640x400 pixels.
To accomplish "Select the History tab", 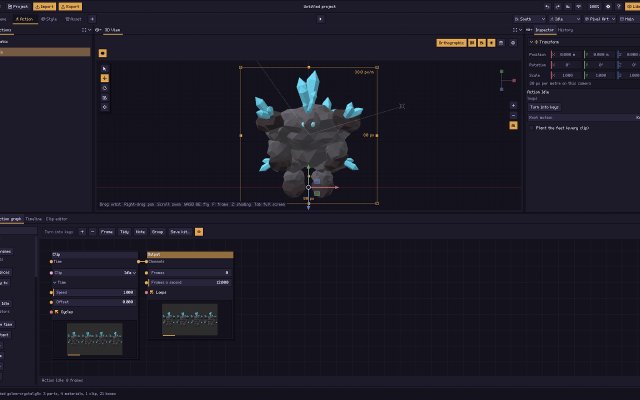I will coord(565,30).
